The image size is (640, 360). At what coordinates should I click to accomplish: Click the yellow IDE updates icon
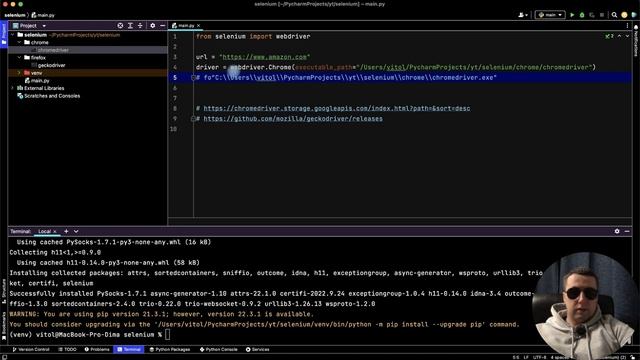[624, 15]
